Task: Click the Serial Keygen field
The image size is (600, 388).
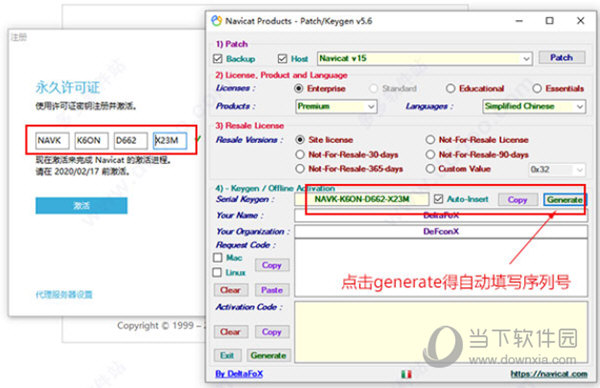Action: [x=362, y=199]
